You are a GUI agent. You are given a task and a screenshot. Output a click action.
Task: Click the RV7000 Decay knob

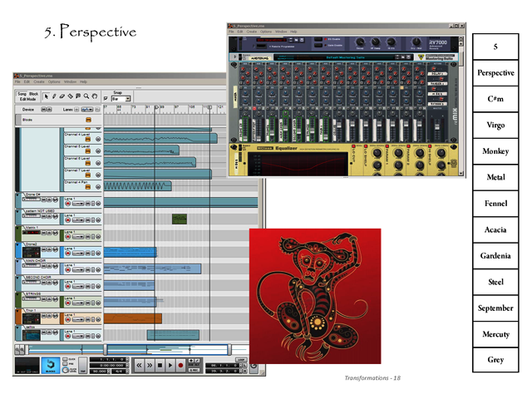(x=359, y=42)
